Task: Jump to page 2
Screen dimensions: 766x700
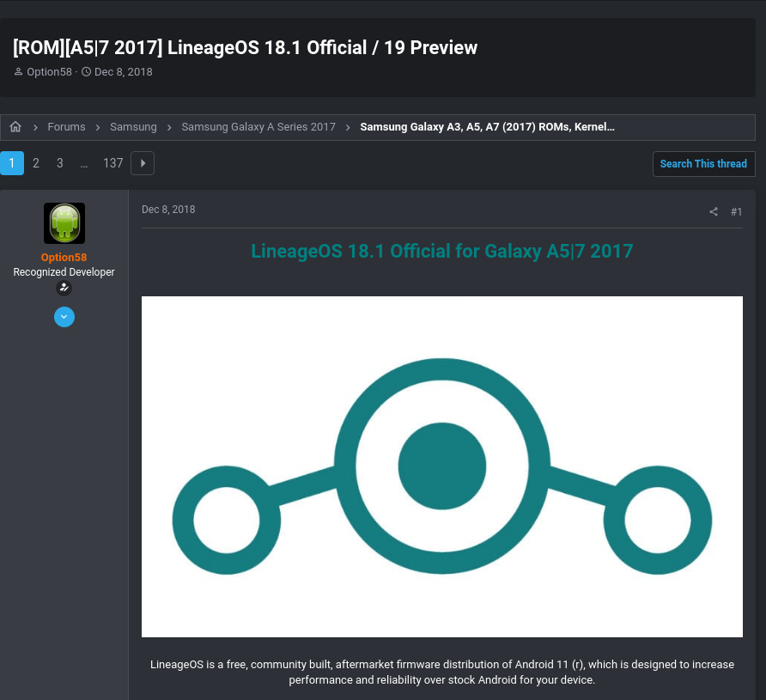Action: pos(36,163)
